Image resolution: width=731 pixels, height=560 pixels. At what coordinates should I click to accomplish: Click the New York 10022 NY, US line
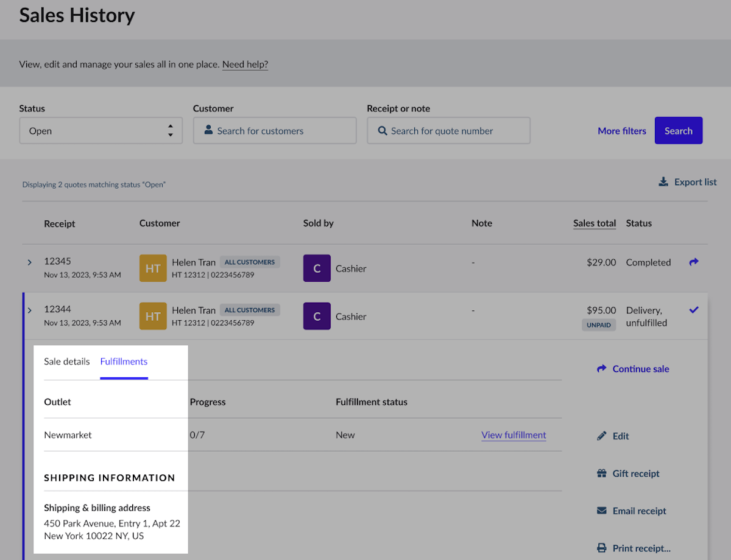(x=94, y=536)
